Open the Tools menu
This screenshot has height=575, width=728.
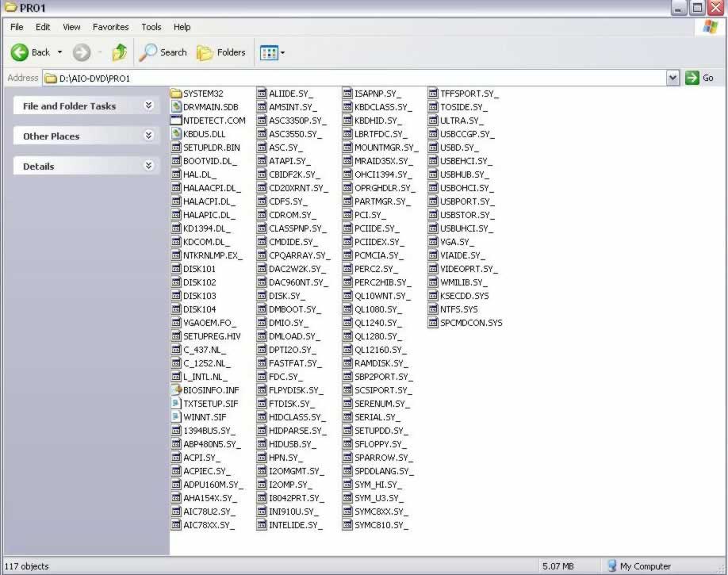(x=151, y=27)
